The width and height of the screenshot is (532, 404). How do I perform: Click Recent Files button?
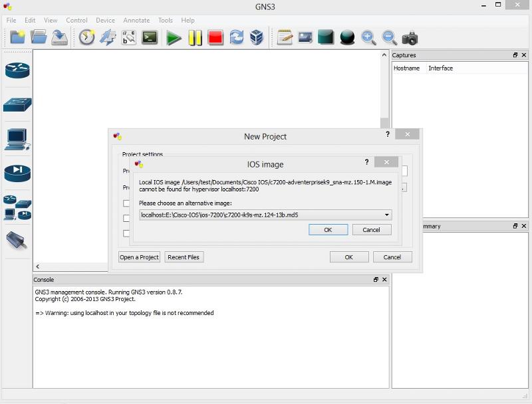[x=184, y=257]
